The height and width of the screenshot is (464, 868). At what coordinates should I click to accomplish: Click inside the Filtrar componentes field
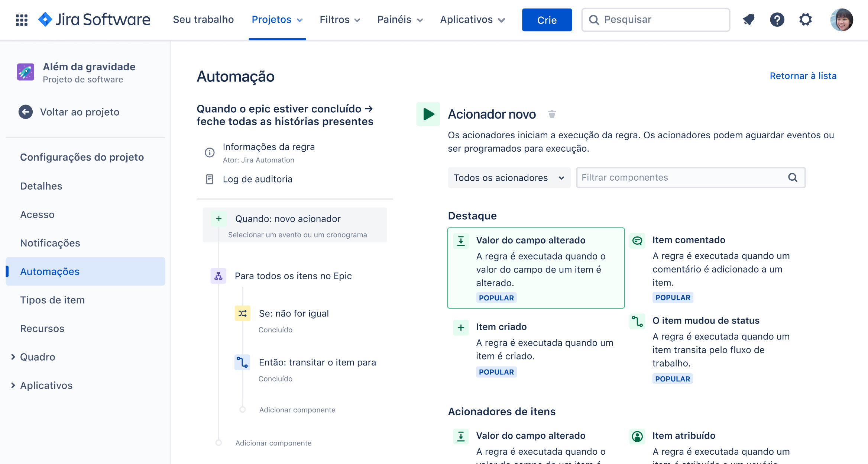650,177
